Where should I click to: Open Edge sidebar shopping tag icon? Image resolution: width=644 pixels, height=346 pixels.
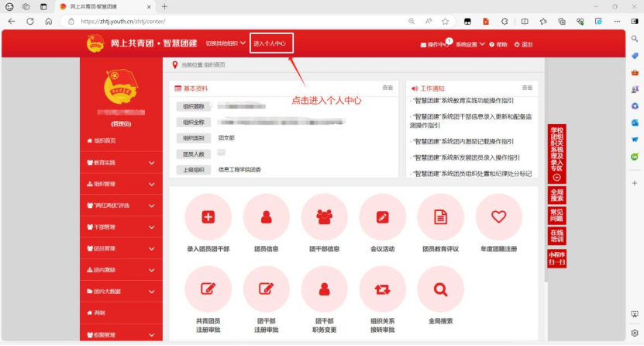pos(635,56)
